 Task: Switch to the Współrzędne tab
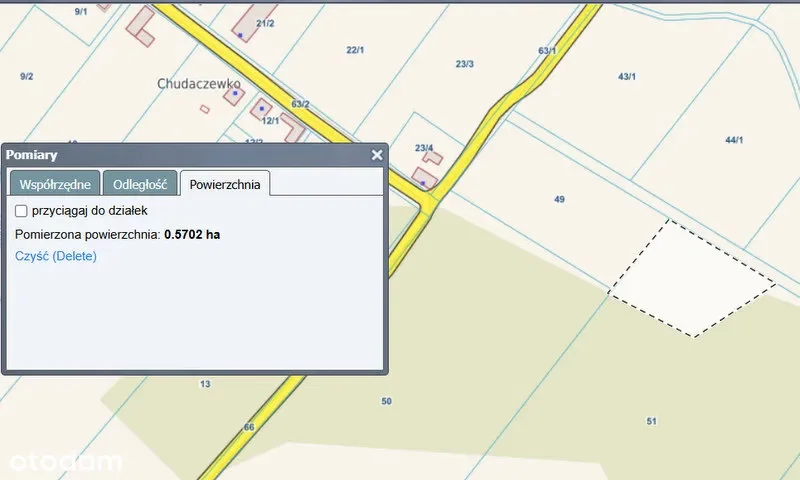click(55, 184)
